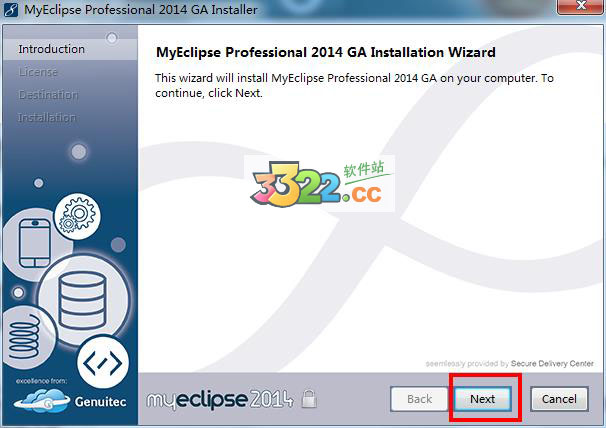Click the code brackets icon
The height and width of the screenshot is (428, 606).
click(x=103, y=363)
